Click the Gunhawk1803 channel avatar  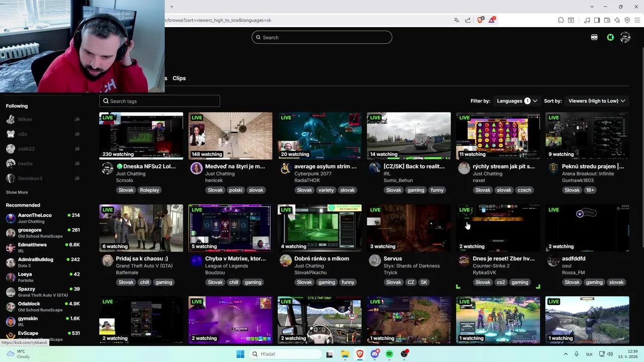553,168
